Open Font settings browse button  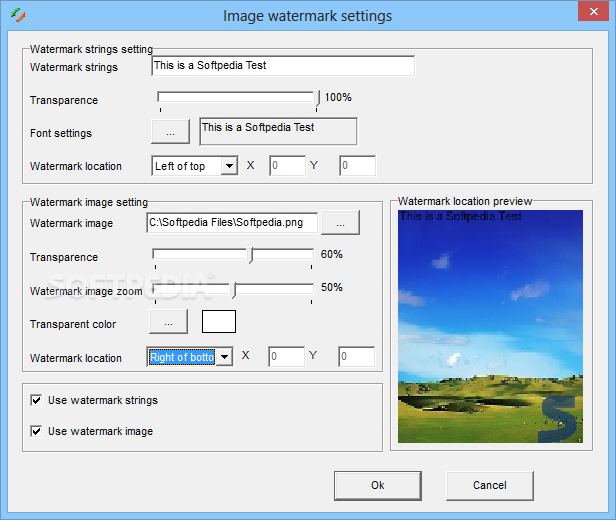[x=170, y=132]
